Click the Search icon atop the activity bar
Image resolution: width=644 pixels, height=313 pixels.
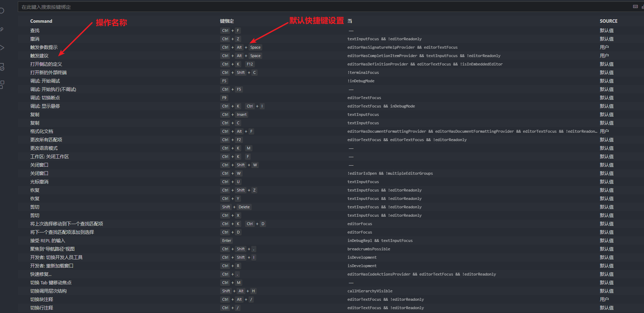(2, 11)
